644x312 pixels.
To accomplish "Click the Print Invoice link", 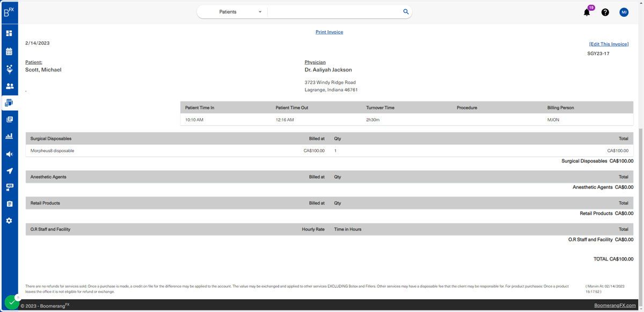I will click(329, 32).
